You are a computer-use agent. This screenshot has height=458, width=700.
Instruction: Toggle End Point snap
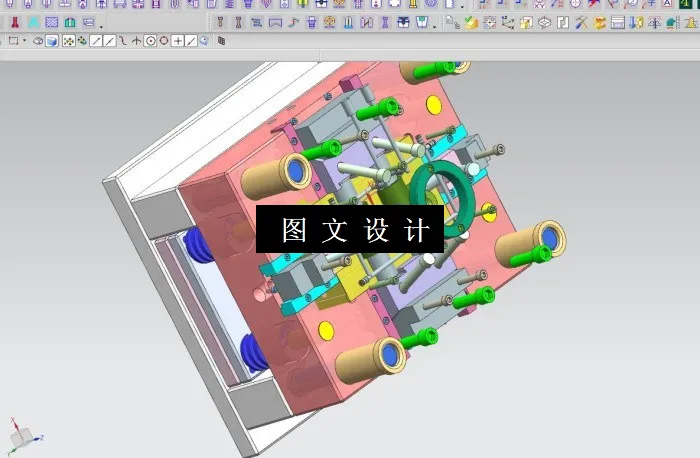pyautogui.click(x=96, y=41)
